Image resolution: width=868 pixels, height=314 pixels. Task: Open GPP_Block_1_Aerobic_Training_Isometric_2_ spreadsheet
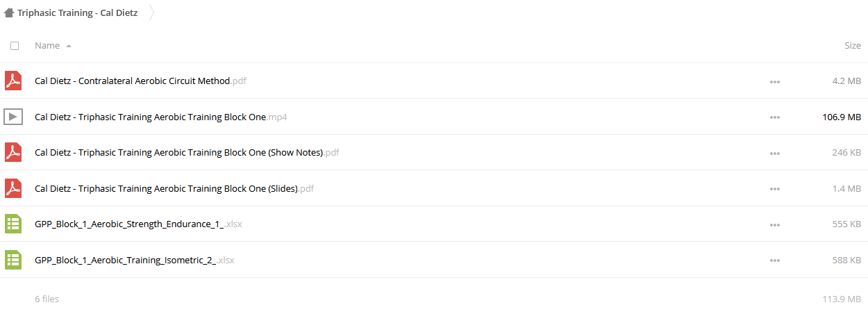pos(135,260)
